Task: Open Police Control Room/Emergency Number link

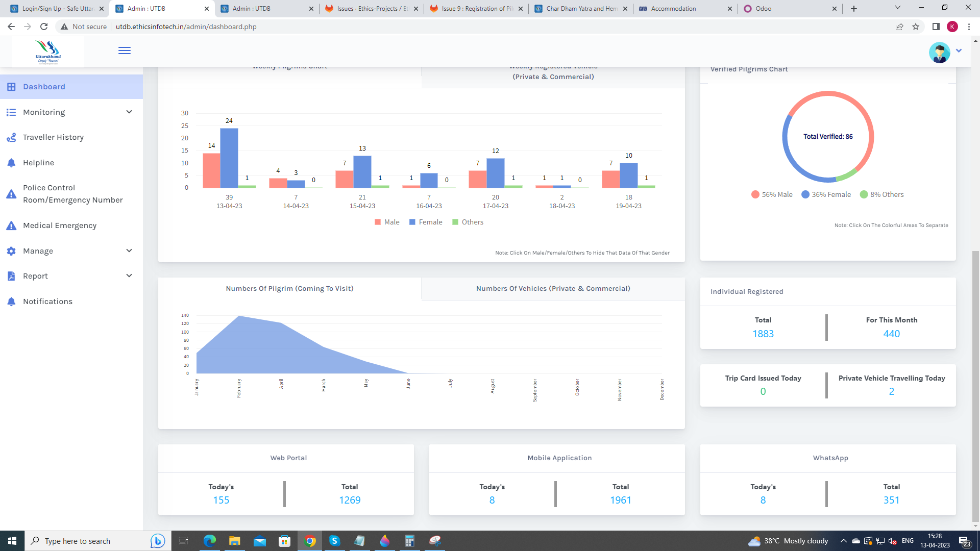Action: point(72,194)
